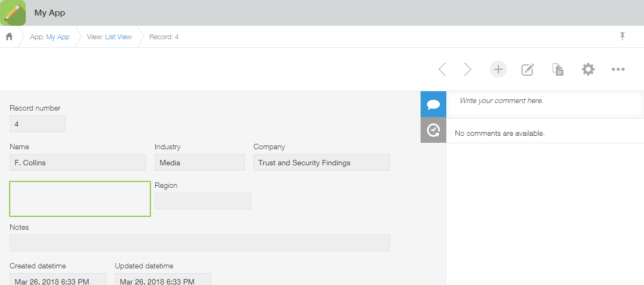Edit this record with pencil icon

click(528, 69)
